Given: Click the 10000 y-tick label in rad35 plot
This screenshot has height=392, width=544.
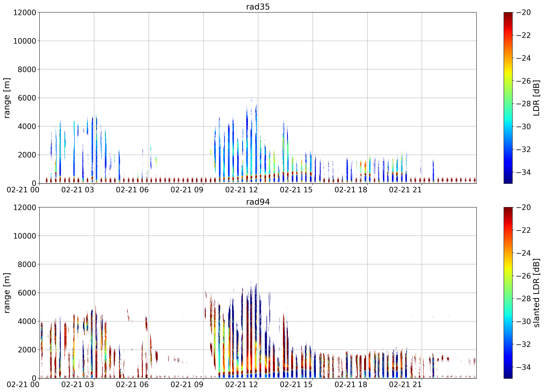Looking at the screenshot, I should (x=25, y=41).
